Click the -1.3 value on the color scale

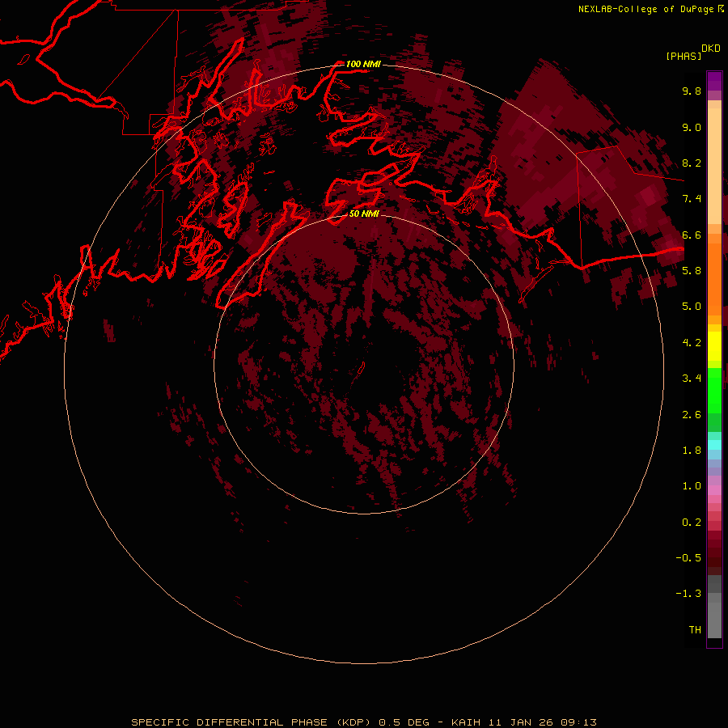[688, 594]
